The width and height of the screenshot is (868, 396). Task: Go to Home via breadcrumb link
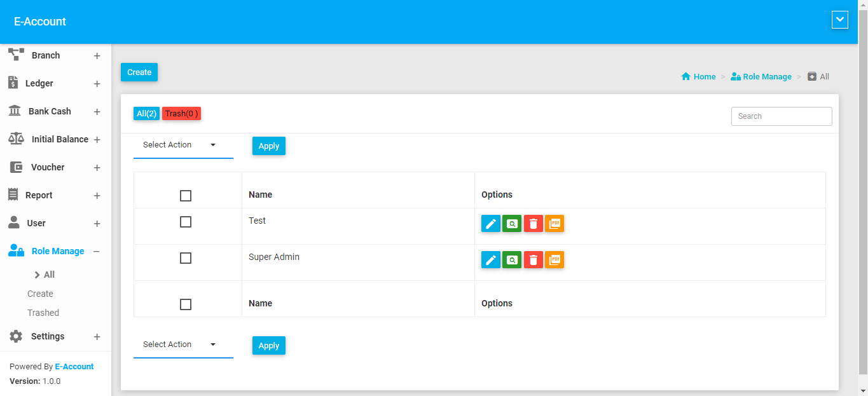click(698, 76)
